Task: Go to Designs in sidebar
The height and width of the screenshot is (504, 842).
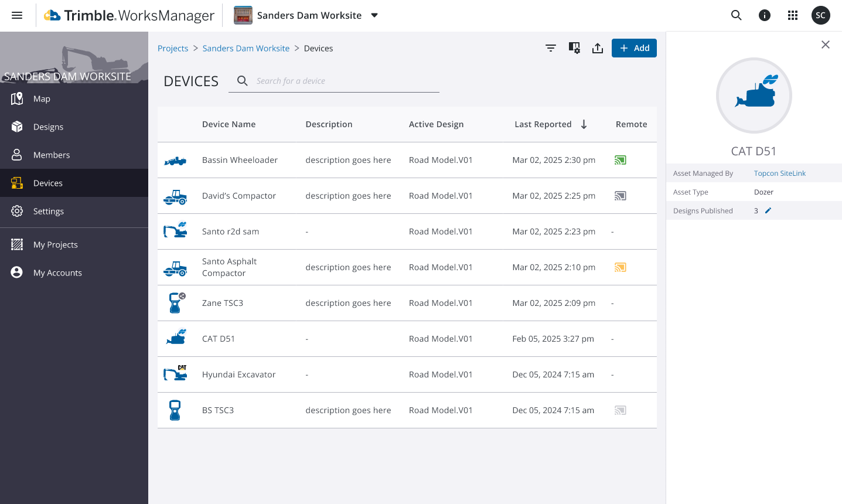Action: [48, 127]
